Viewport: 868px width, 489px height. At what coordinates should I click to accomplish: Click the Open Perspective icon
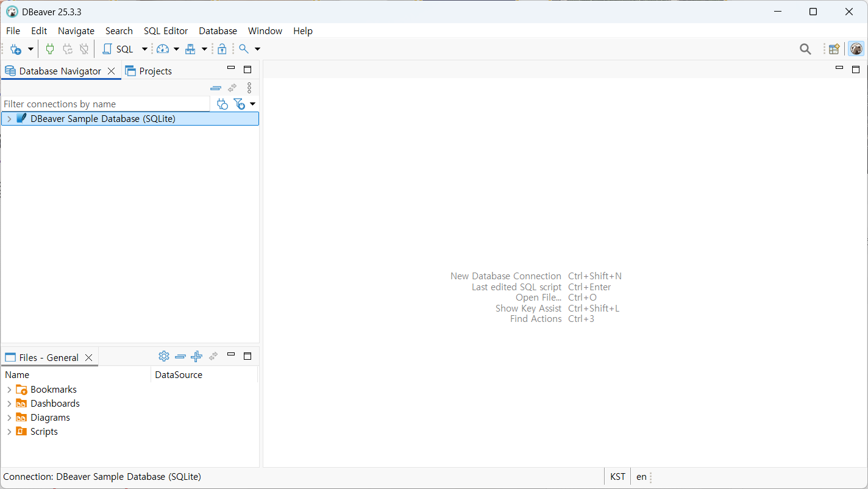click(834, 49)
